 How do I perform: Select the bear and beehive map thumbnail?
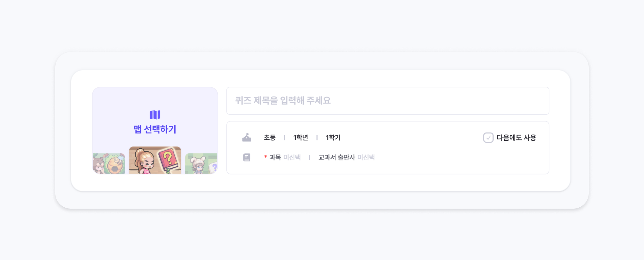[109, 163]
